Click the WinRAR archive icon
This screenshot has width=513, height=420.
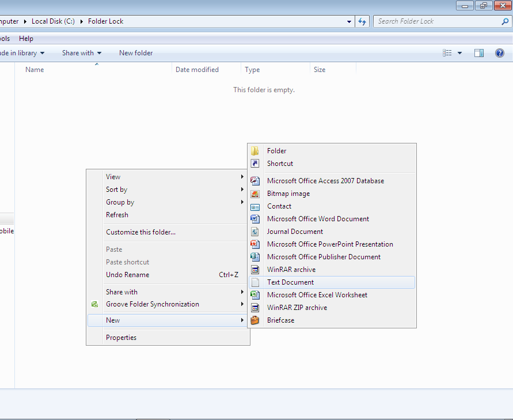pos(255,270)
